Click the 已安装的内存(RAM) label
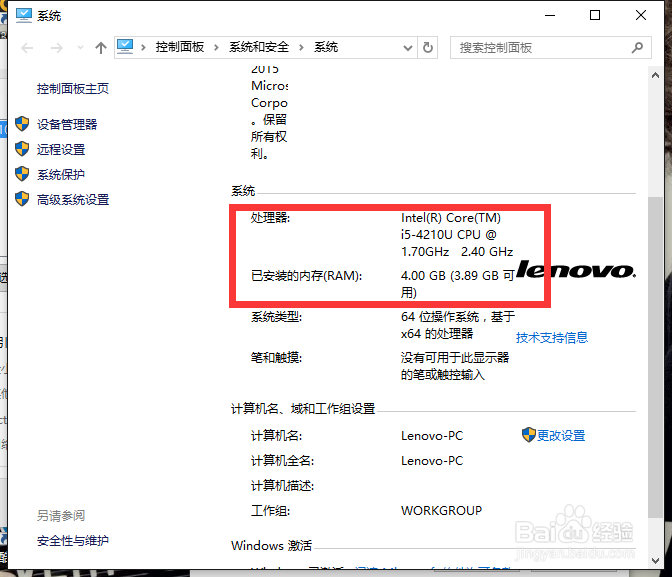Screen dimensions: 672x577 coord(306,276)
